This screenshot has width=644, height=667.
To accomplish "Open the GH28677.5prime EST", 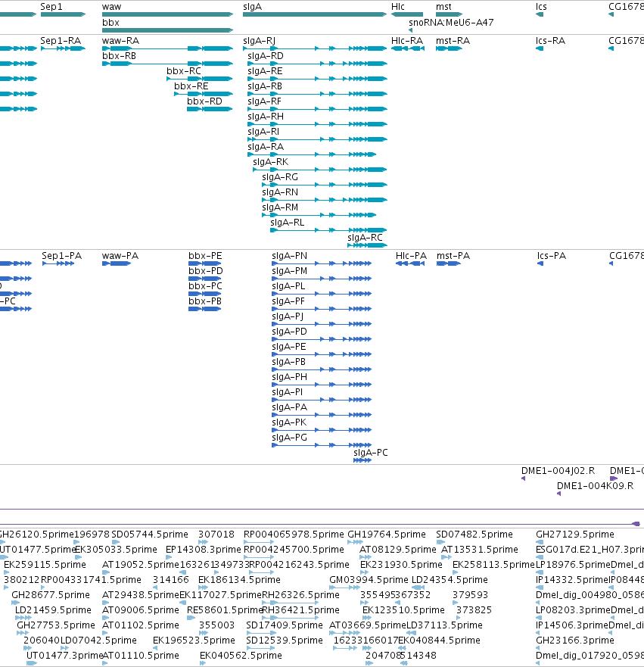I will [16, 603].
